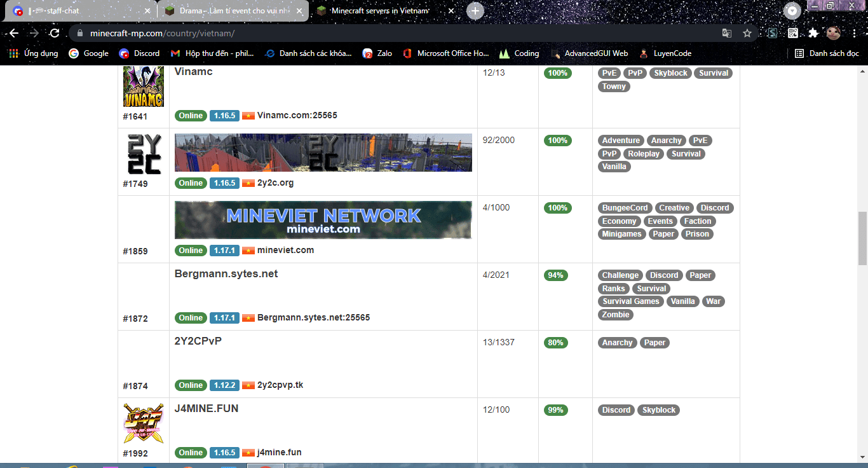Click the 1.12.2 version badge
Image resolution: width=868 pixels, height=468 pixels.
(x=225, y=385)
